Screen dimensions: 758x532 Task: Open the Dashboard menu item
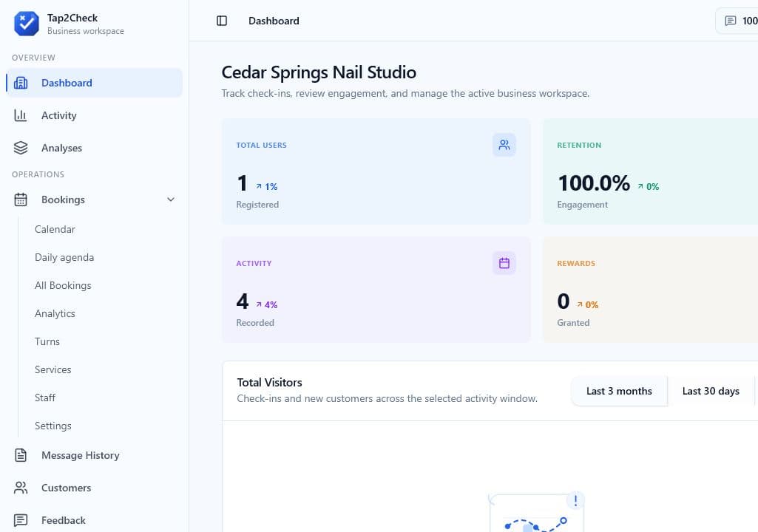[94, 83]
